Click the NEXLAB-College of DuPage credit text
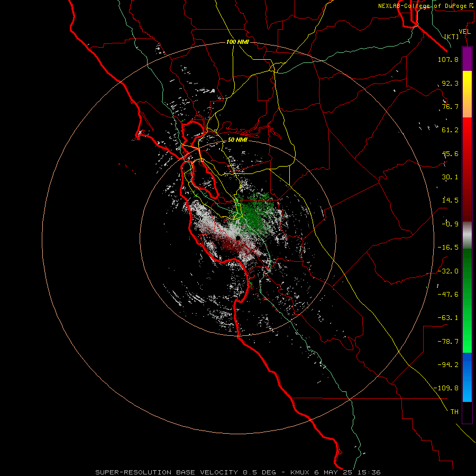Image resolution: width=476 pixels, height=476 pixels. point(425,6)
